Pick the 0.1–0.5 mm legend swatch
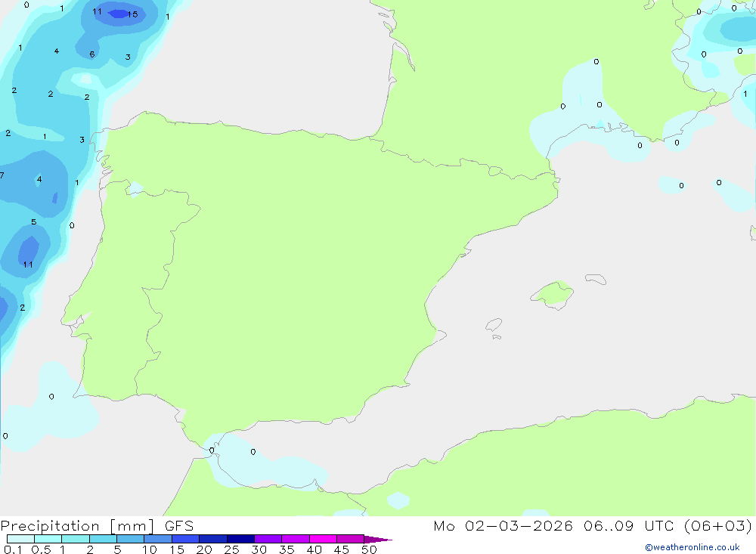Image resolution: width=756 pixels, height=554 pixels. [x=20, y=539]
